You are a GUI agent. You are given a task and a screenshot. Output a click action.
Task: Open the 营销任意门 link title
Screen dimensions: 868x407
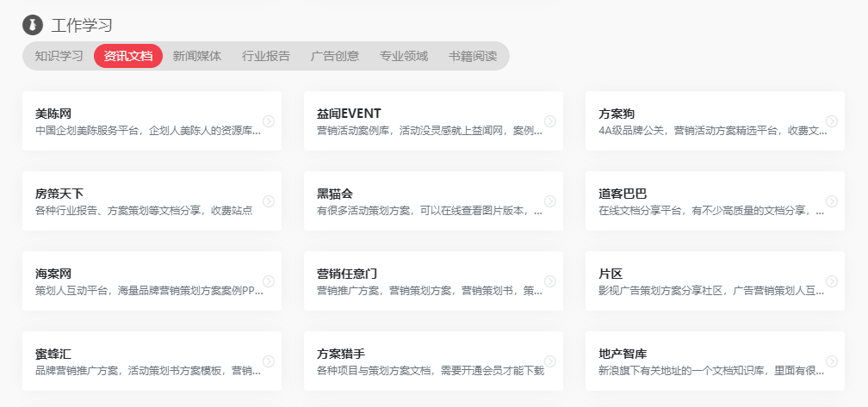(347, 274)
